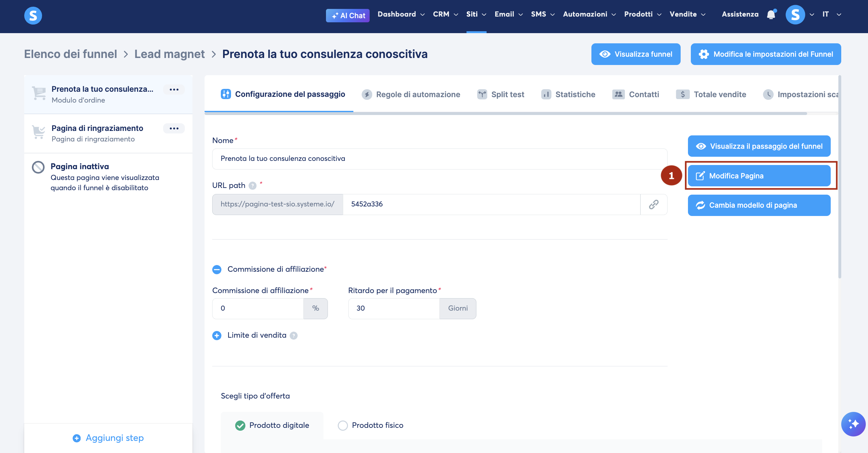Image resolution: width=868 pixels, height=453 pixels.
Task: Click the Split test branch icon
Action: tap(482, 94)
